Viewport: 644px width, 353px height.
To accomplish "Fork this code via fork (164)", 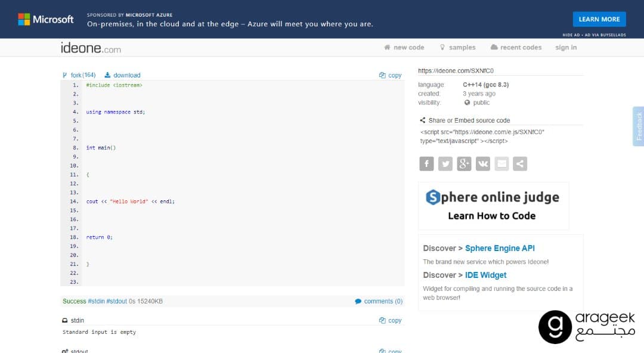I will click(x=79, y=75).
